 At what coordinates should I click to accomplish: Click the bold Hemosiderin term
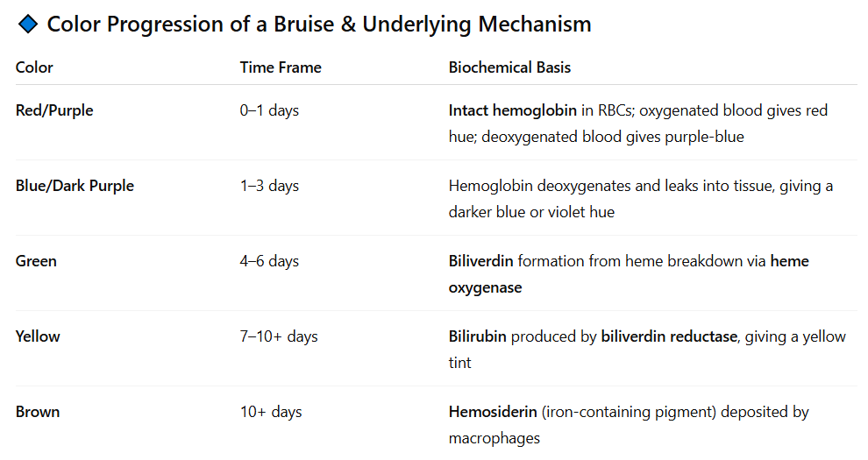493,412
